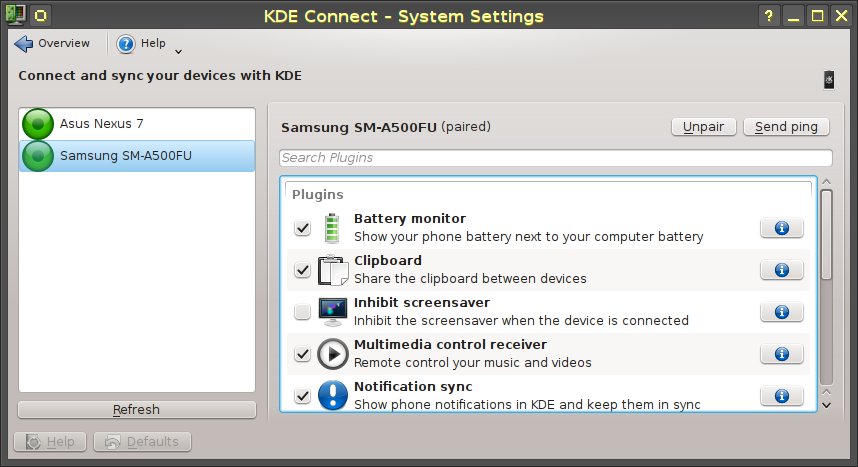Show info about Multimedia control receiver
The height and width of the screenshot is (467, 858).
click(x=782, y=354)
